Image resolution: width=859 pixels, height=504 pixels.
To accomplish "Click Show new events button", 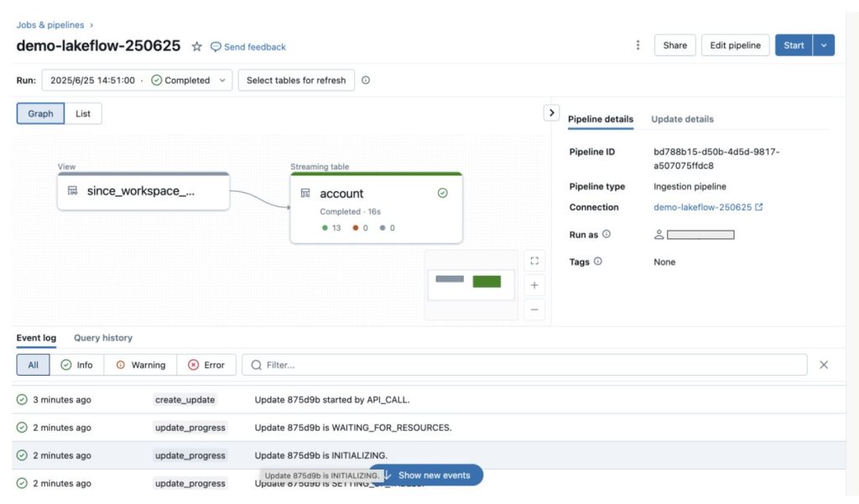I will pos(433,475).
